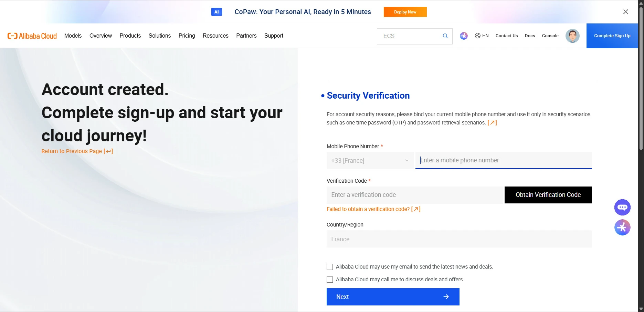Open the purple chat bubble widget
Screen dimensions: 644x312
pos(622,207)
